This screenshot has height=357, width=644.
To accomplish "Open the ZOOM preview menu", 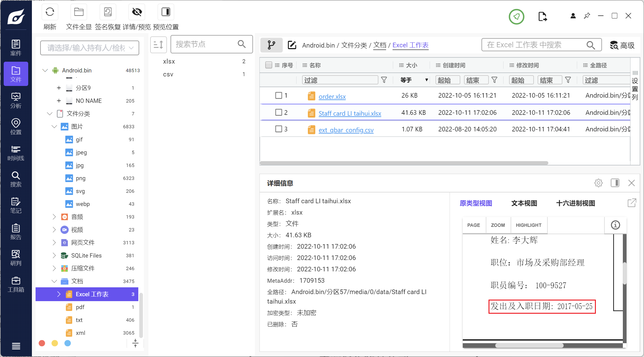I will pos(498,225).
